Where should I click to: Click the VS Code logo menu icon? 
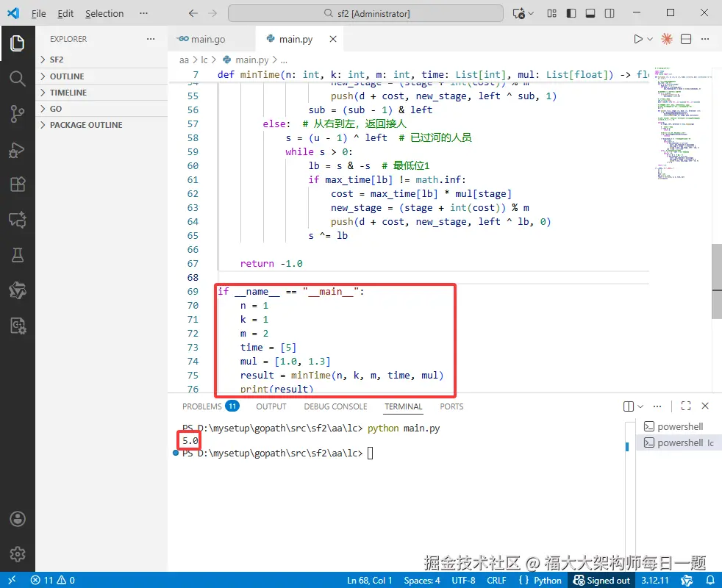(x=13, y=13)
